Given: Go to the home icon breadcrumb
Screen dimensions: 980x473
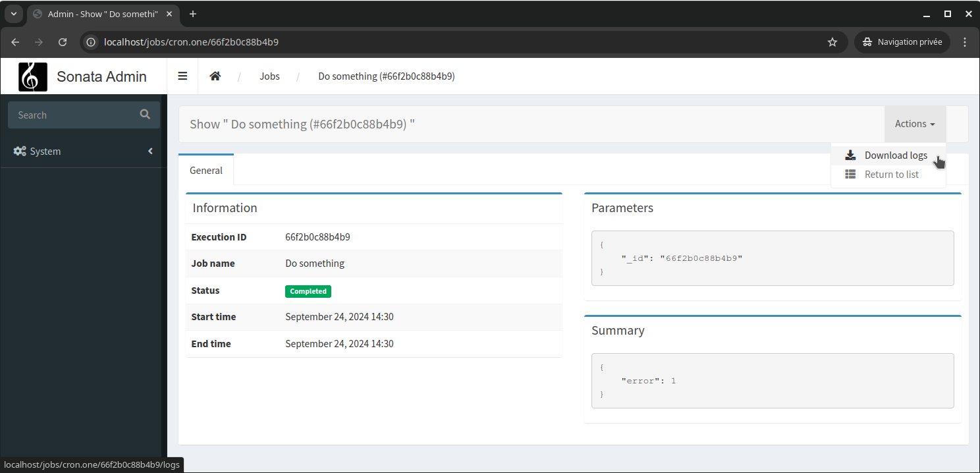Looking at the screenshot, I should click(x=215, y=76).
